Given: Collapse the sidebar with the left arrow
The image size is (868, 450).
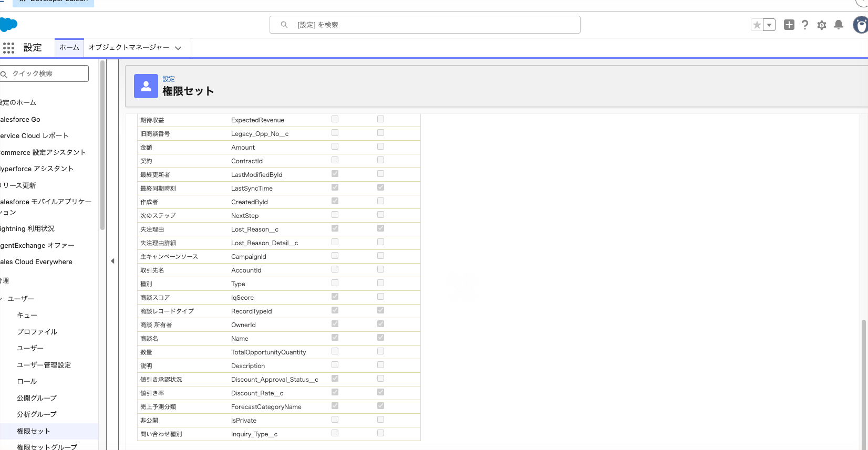Looking at the screenshot, I should 112,261.
